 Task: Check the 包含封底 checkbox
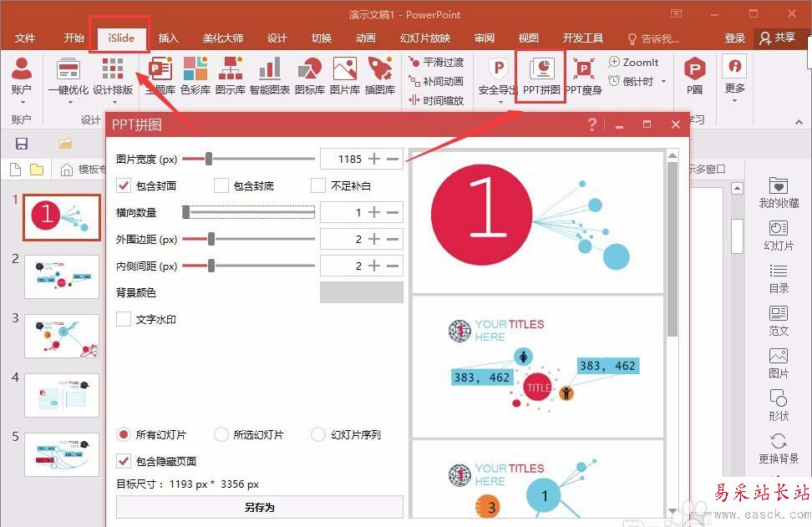coord(221,185)
